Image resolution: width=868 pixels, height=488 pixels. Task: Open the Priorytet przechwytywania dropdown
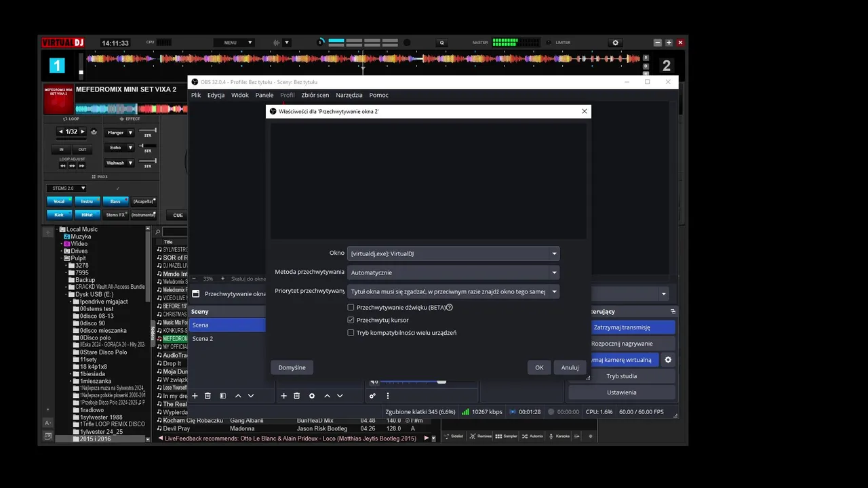click(453, 291)
